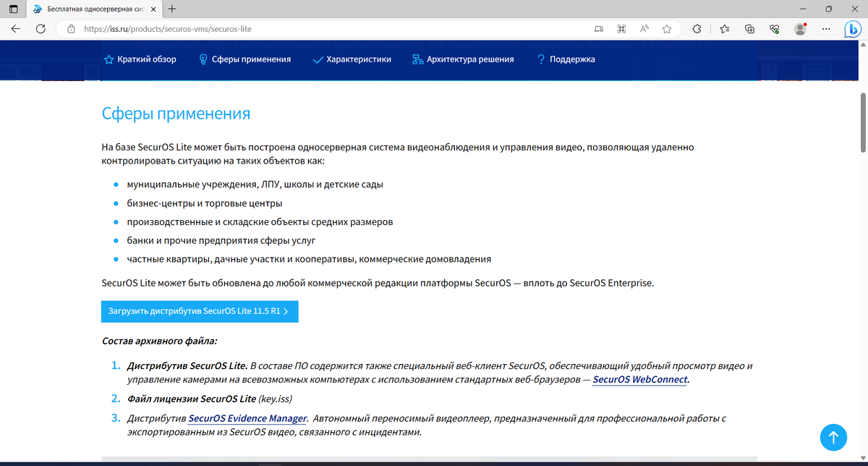Open the SecurOS WebConnect link

point(639,378)
